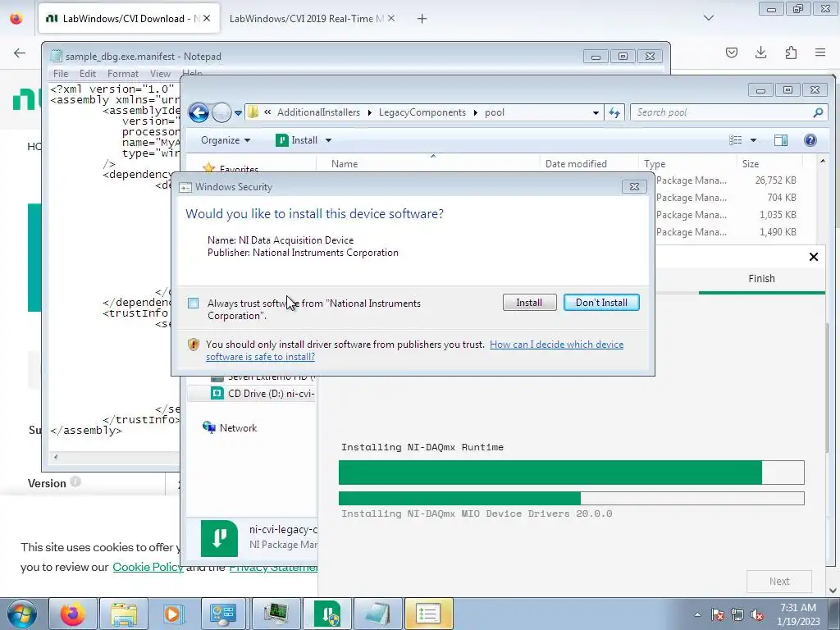Close the LabWindows/CVI Download tab
The image size is (840, 630).
[207, 18]
